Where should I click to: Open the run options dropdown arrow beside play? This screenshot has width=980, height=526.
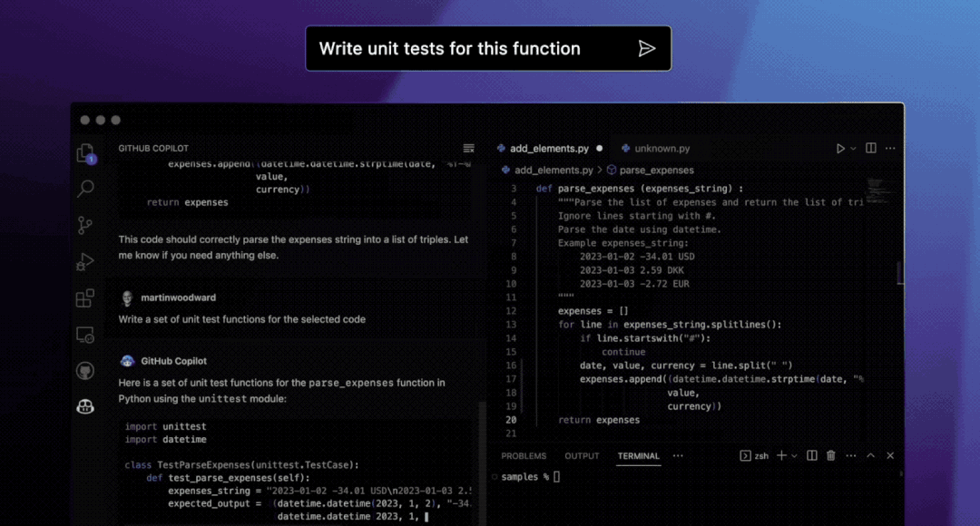pos(853,149)
